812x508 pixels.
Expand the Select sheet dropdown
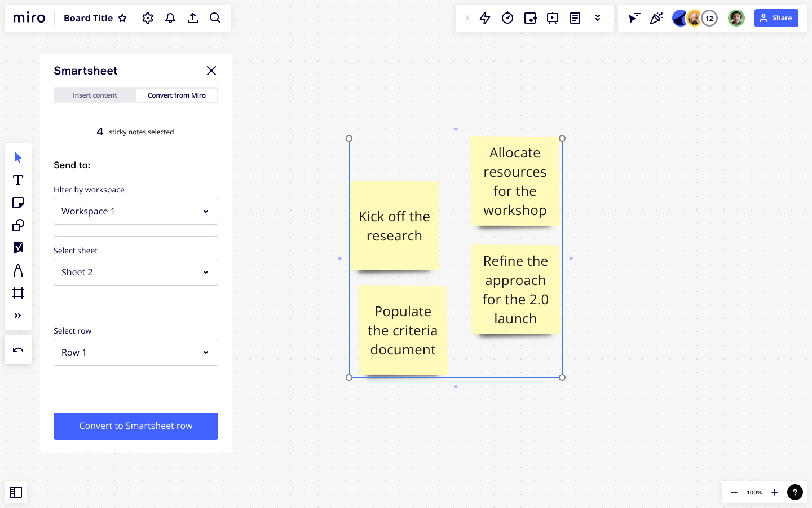pos(136,272)
